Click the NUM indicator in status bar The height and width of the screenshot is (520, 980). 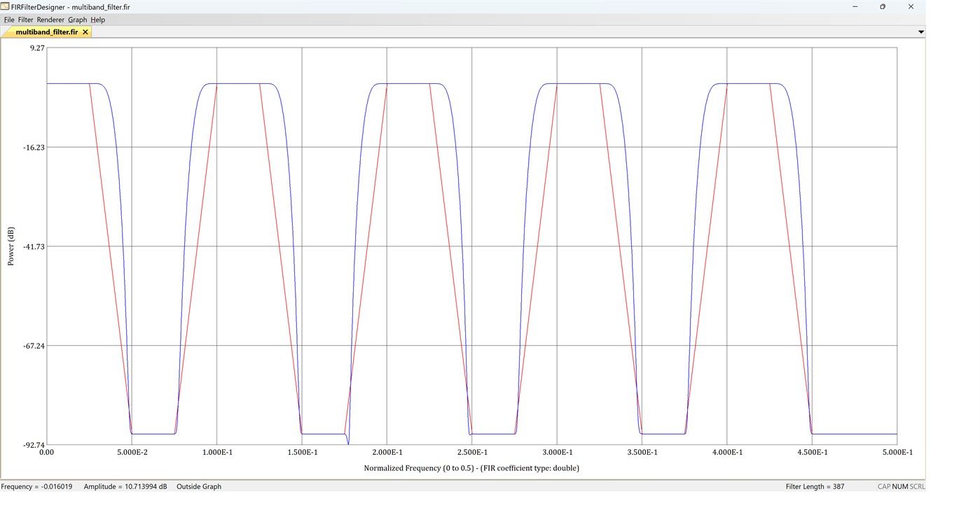900,486
